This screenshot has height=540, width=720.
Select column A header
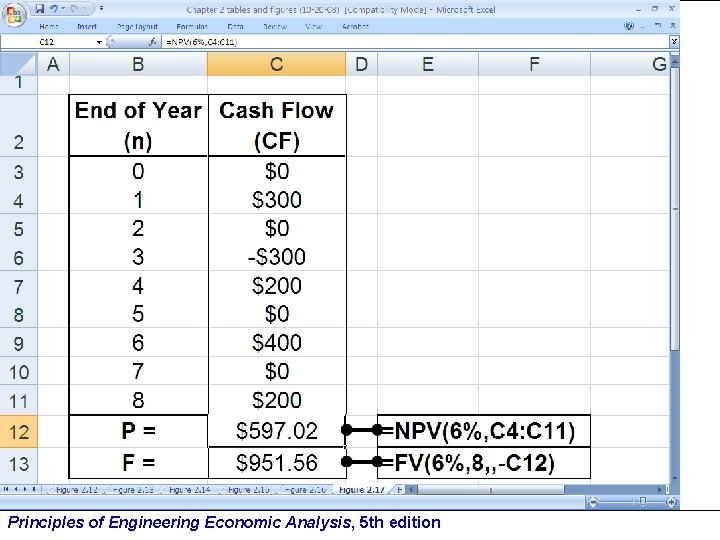click(x=53, y=64)
